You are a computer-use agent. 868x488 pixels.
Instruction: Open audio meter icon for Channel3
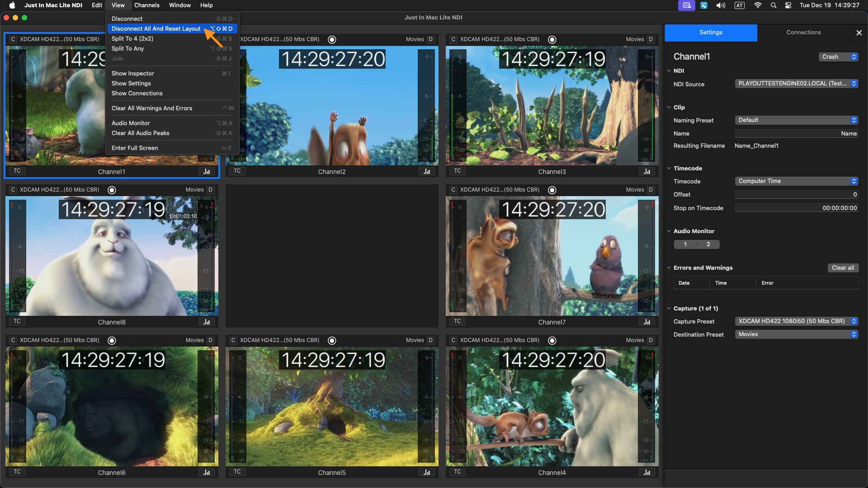(x=647, y=171)
